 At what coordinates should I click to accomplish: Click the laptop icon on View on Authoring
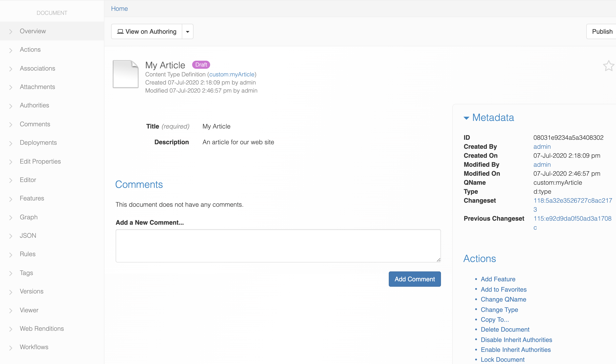coord(120,31)
